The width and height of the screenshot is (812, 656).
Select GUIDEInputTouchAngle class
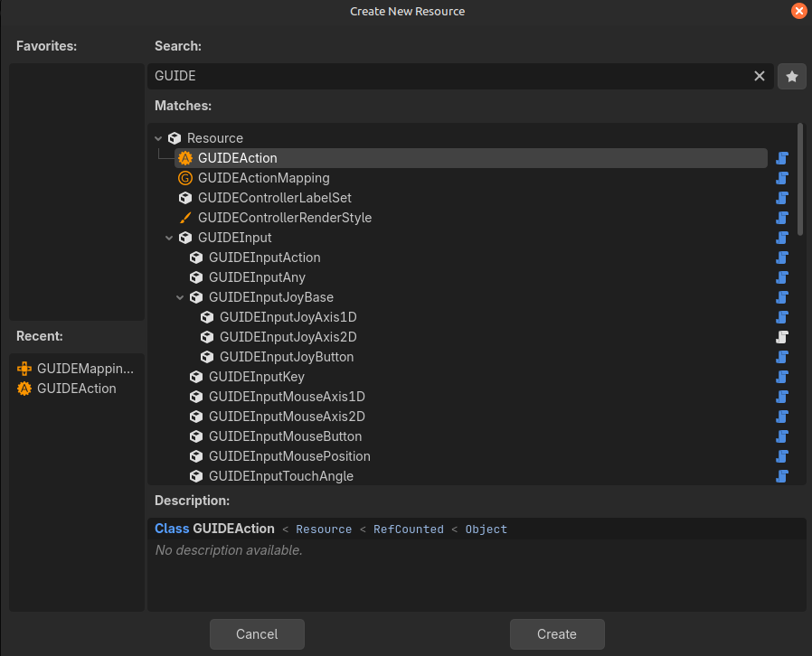pyautogui.click(x=281, y=476)
